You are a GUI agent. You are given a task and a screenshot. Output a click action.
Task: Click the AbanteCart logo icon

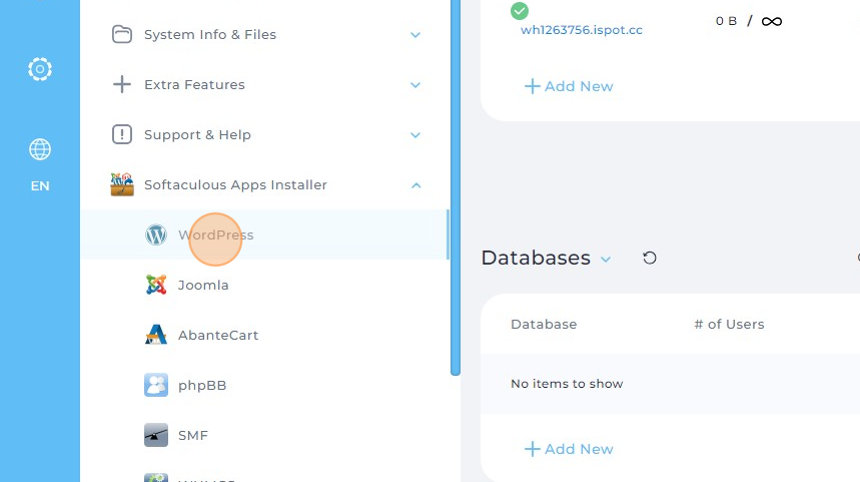click(156, 334)
